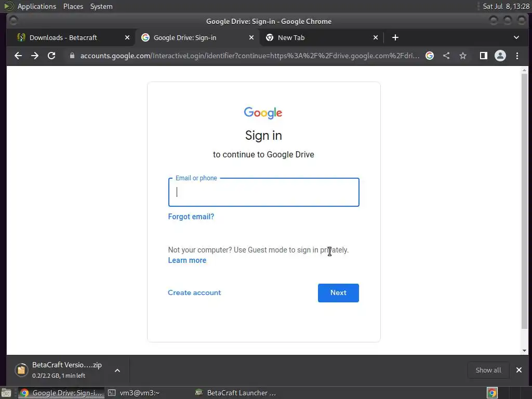Open the side panel icon

point(484,56)
